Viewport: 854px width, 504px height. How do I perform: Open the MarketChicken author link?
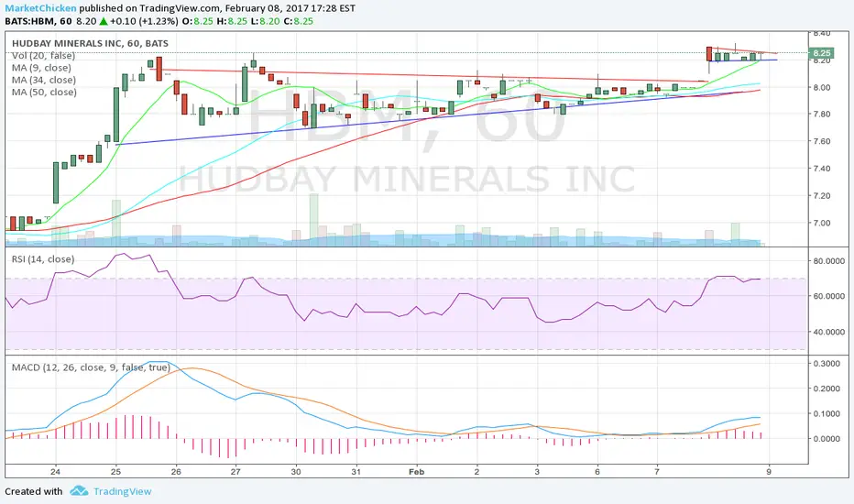(x=41, y=8)
